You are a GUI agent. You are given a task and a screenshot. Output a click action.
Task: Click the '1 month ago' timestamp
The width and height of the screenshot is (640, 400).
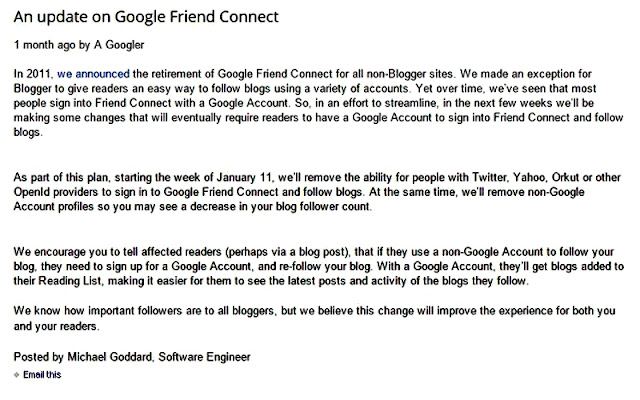[x=44, y=45]
